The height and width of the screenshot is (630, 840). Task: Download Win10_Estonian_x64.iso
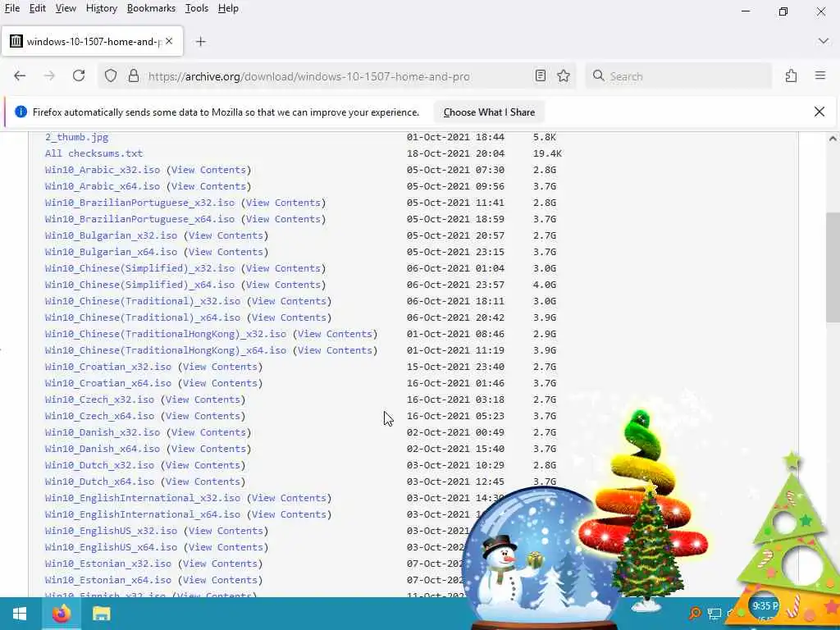click(x=108, y=580)
